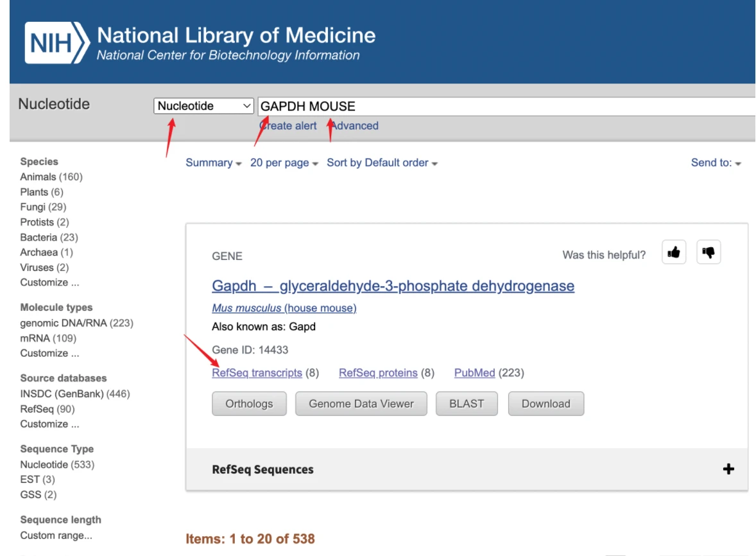
Task: Click Customize under Species
Action: click(49, 282)
